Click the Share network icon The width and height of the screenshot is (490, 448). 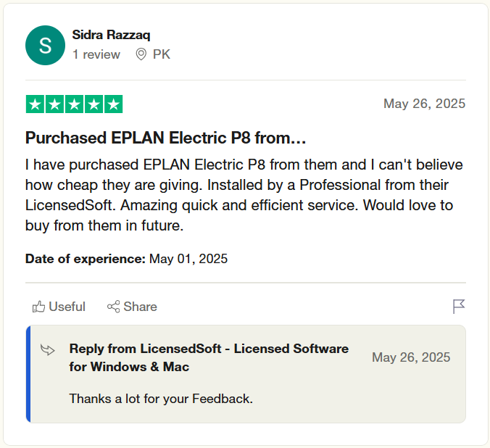point(113,307)
